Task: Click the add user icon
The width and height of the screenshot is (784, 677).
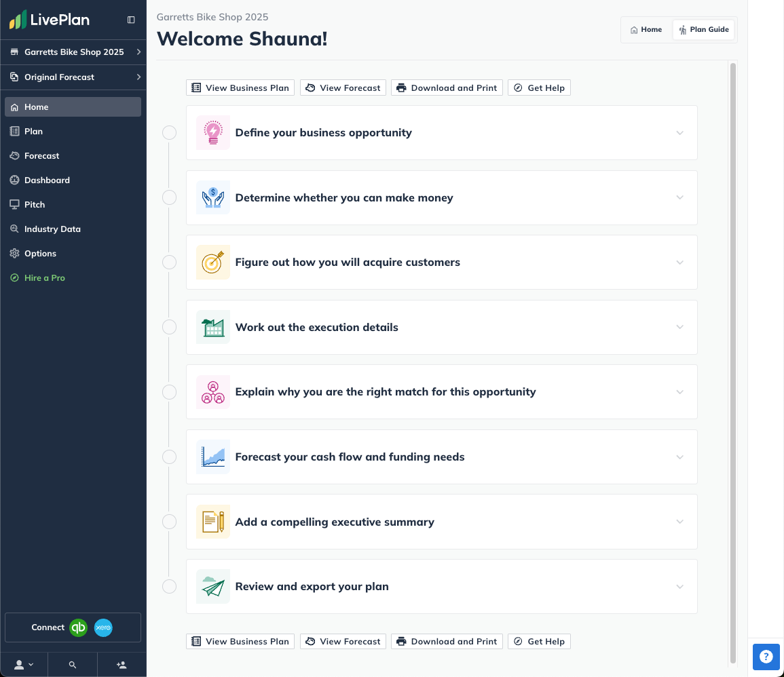Action: point(122,665)
